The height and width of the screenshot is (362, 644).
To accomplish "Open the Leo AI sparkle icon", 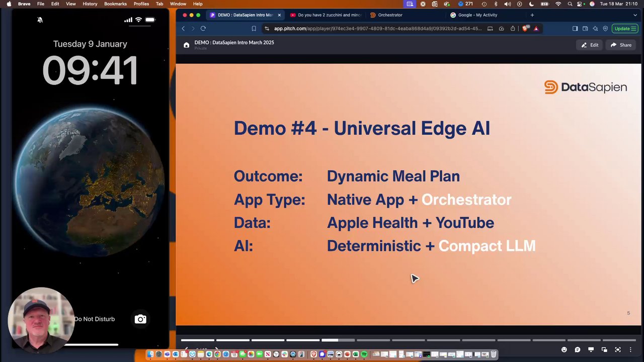I will tap(595, 29).
